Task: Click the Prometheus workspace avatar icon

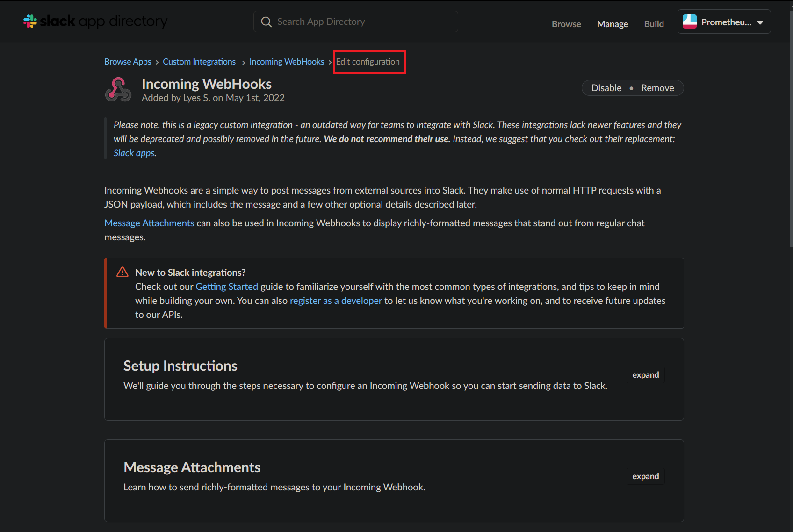Action: [690, 22]
